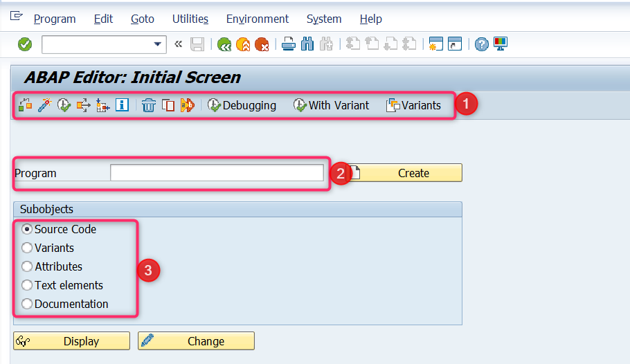Click the Last Page icon
This screenshot has height=364, width=630.
(409, 44)
